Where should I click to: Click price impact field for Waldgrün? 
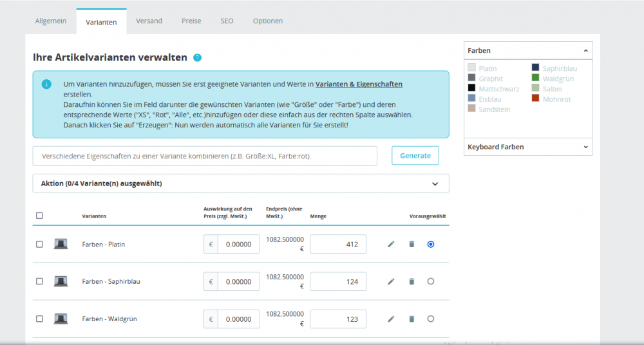(x=239, y=319)
